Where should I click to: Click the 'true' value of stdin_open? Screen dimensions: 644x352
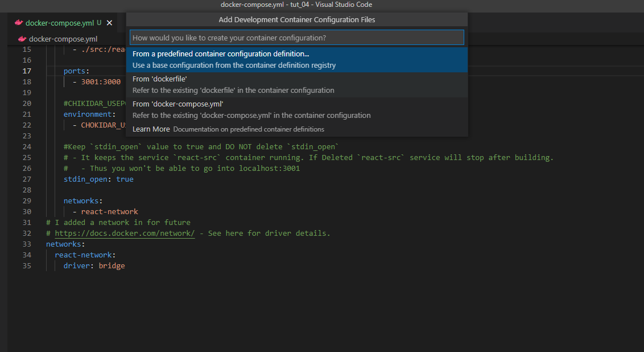[125, 179]
